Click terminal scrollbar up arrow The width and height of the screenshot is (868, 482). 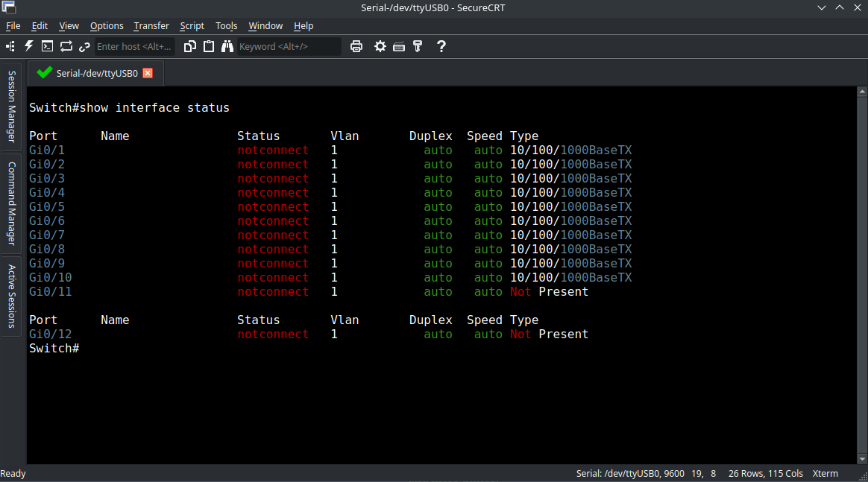coord(862,92)
